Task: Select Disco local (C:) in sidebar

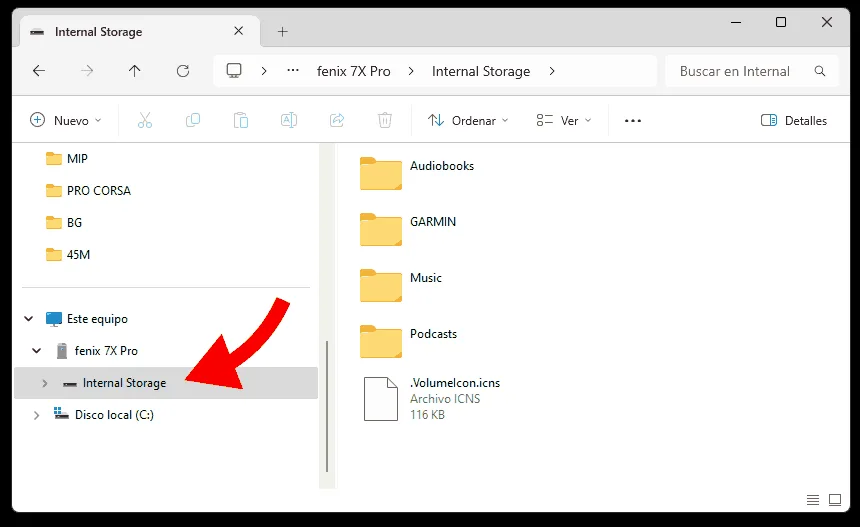Action: [114, 415]
